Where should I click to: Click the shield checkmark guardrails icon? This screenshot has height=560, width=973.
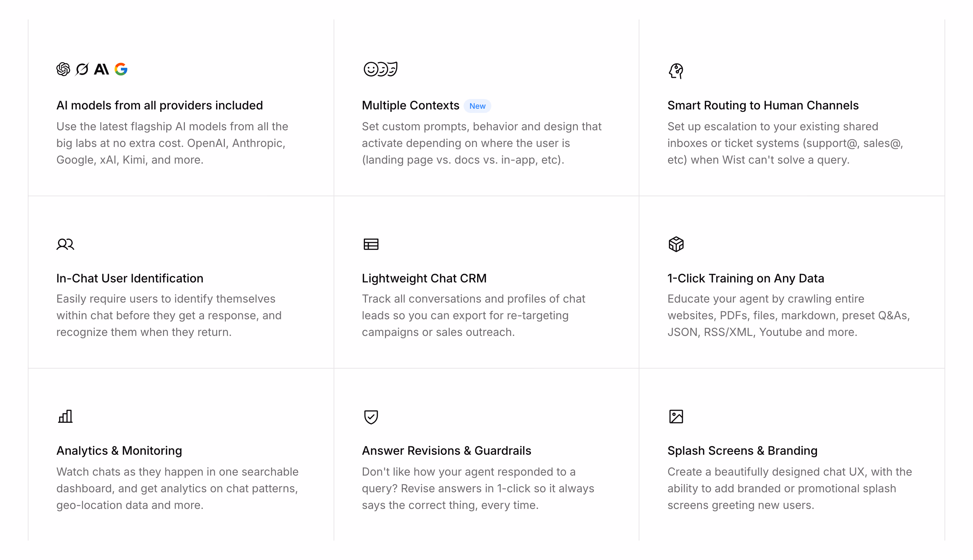(x=371, y=417)
